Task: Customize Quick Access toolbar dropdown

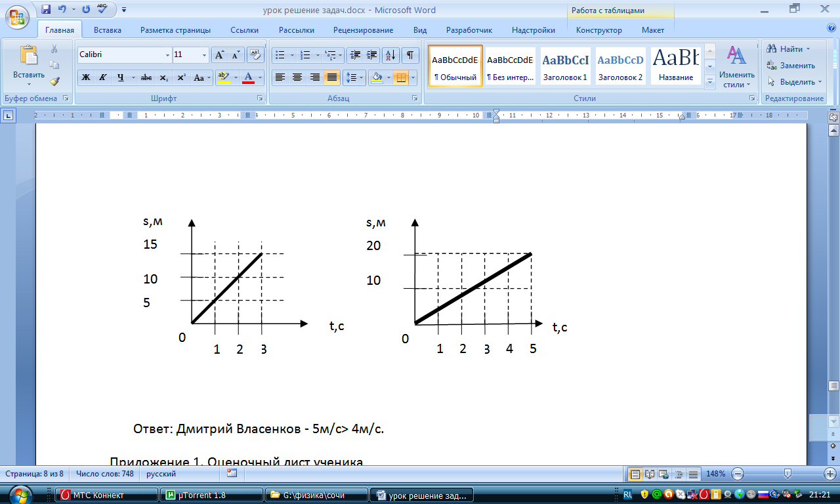Action: [124, 10]
